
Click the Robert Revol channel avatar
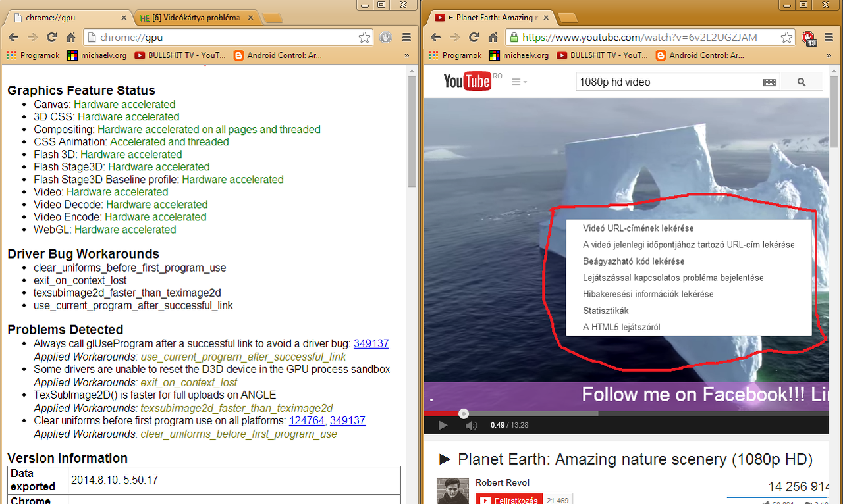[453, 491]
